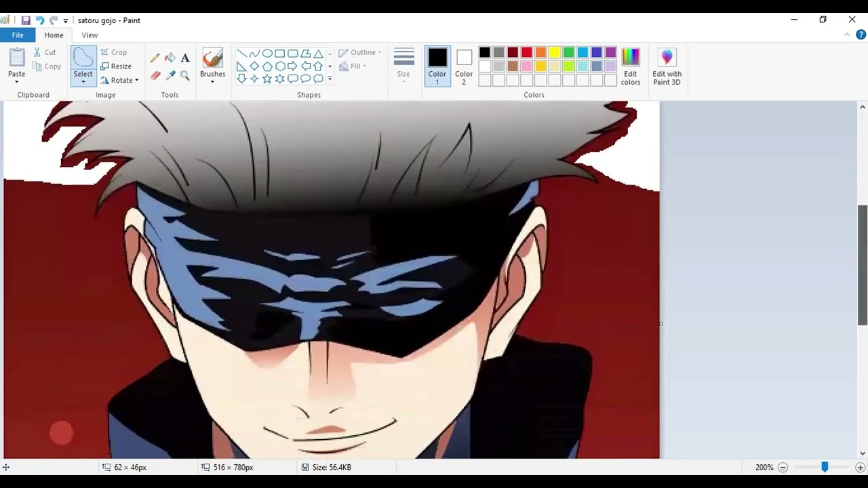Select the Rounded rectangle shape
This screenshot has width=868, height=488.
click(x=292, y=54)
